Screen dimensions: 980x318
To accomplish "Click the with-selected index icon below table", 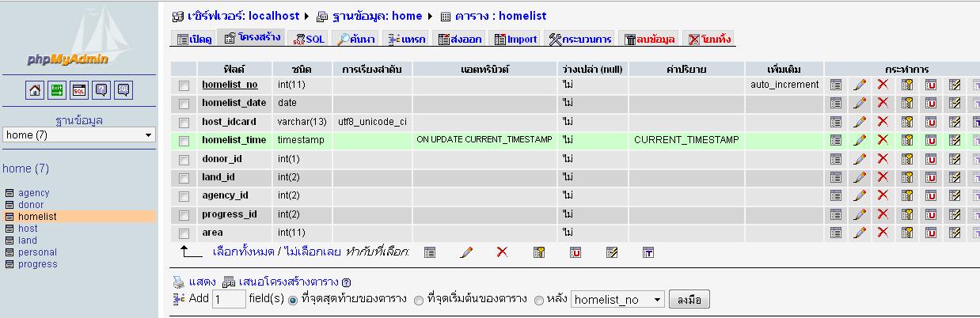I will click(612, 252).
